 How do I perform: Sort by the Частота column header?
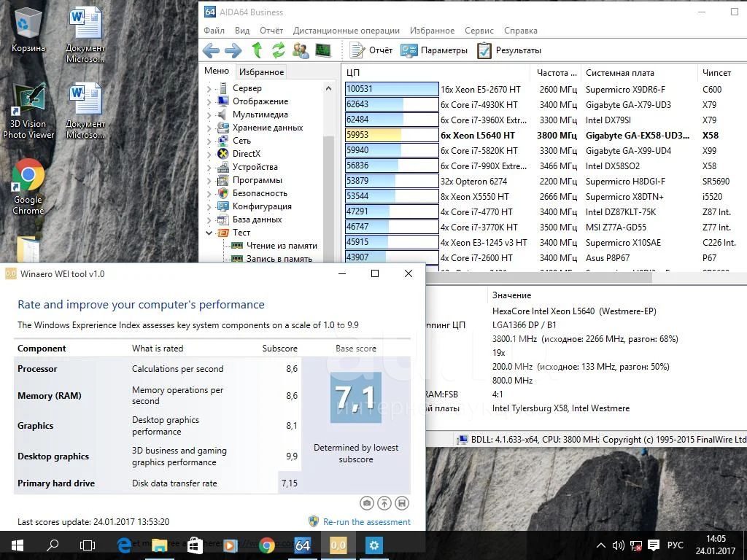[555, 73]
